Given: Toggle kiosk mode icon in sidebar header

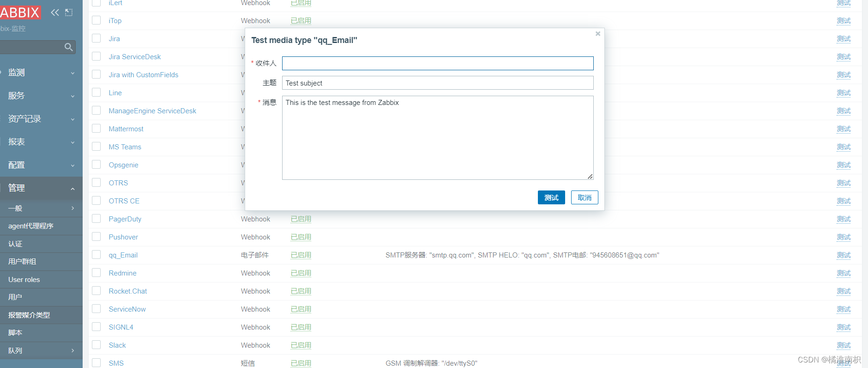Looking at the screenshot, I should coord(69,12).
